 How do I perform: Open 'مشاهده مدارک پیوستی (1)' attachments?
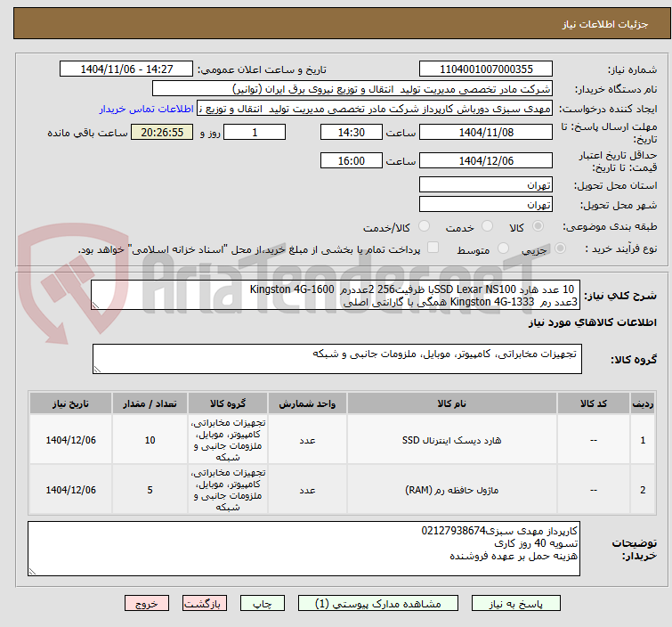377,603
